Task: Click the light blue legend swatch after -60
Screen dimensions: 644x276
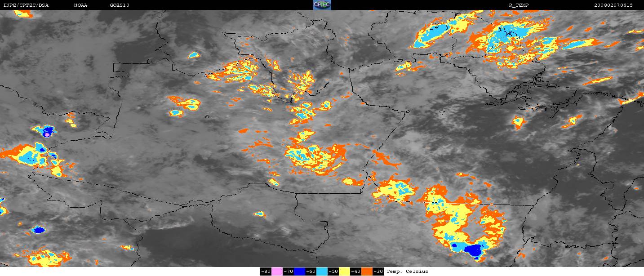Action: tap(322, 272)
